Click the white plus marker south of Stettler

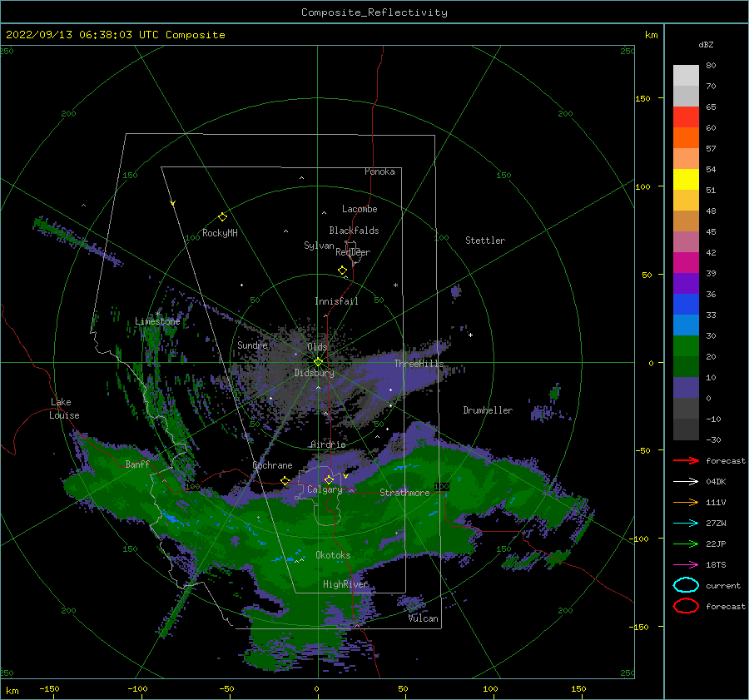click(x=470, y=335)
